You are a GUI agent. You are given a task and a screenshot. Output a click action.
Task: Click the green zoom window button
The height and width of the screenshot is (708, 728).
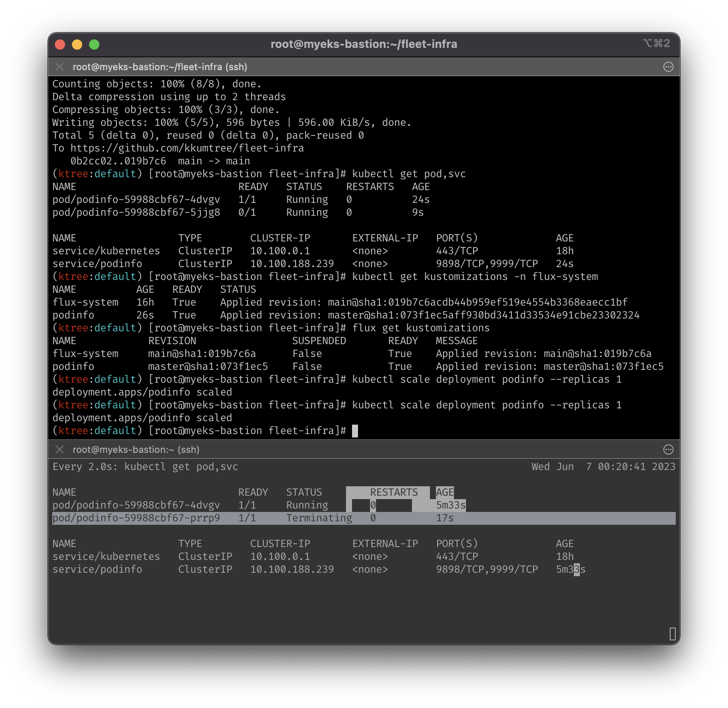point(94,45)
